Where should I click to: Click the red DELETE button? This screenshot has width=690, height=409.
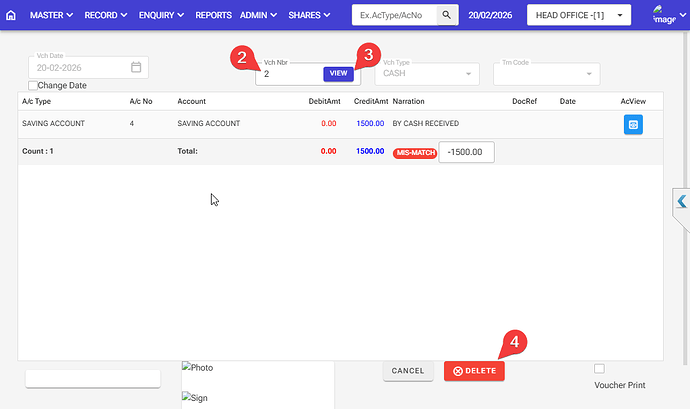point(475,371)
